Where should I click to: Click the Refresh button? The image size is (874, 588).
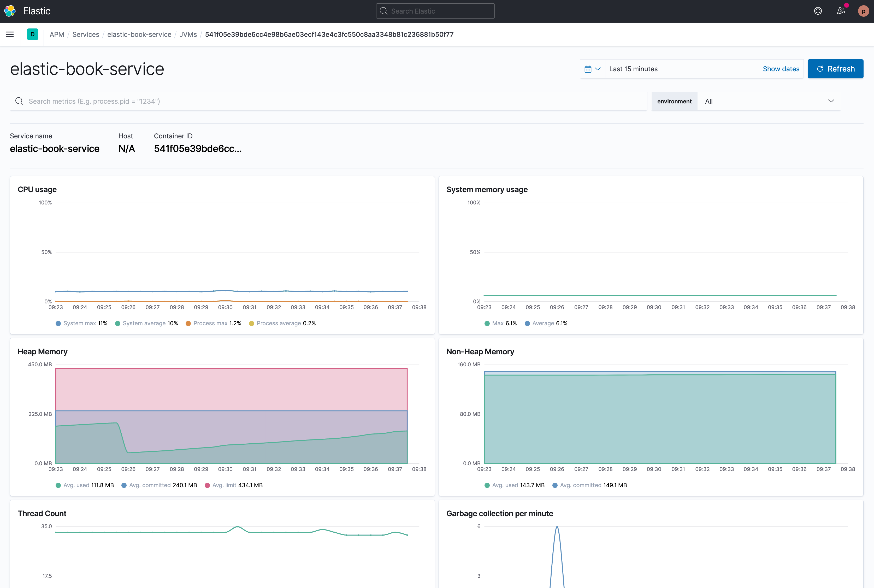[x=835, y=69]
